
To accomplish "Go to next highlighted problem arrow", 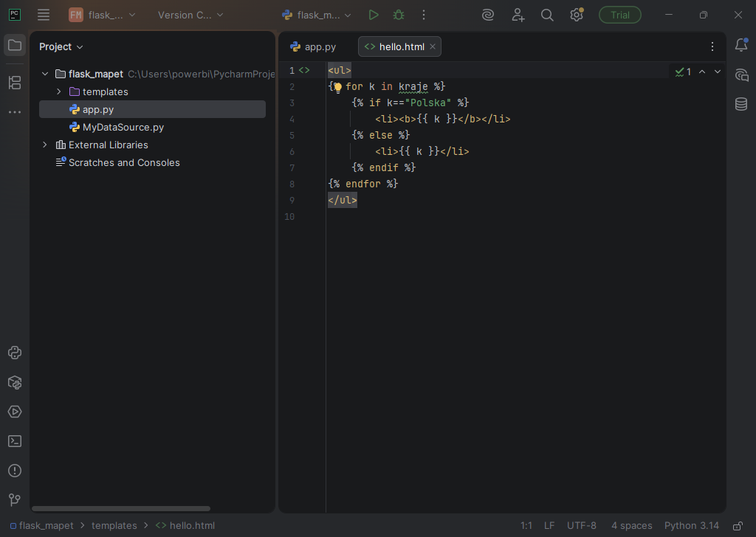I will click(x=718, y=72).
